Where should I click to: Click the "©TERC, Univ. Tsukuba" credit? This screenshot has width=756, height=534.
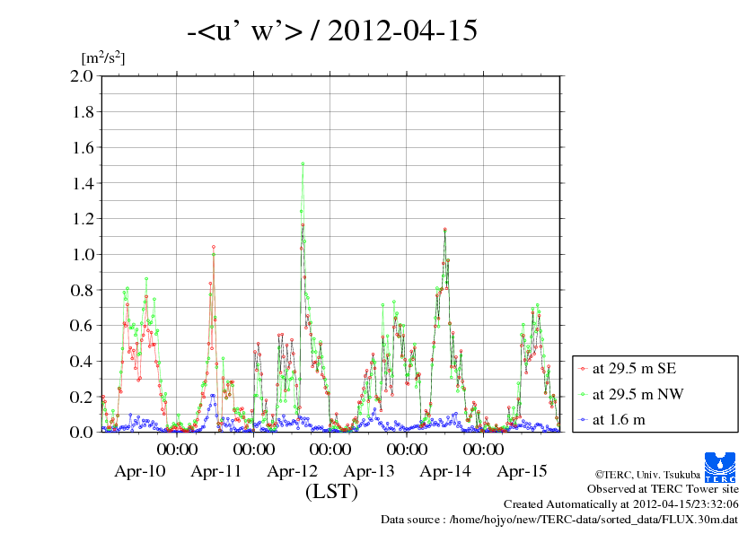coord(647,475)
